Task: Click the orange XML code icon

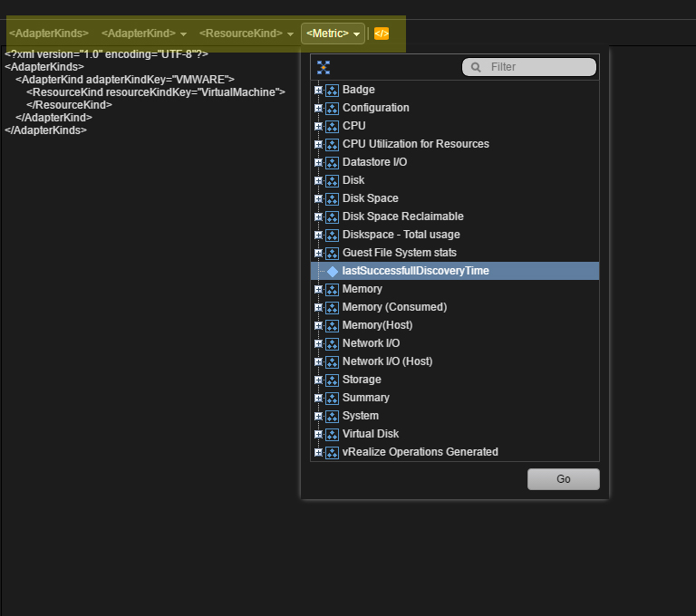Action: (x=382, y=34)
